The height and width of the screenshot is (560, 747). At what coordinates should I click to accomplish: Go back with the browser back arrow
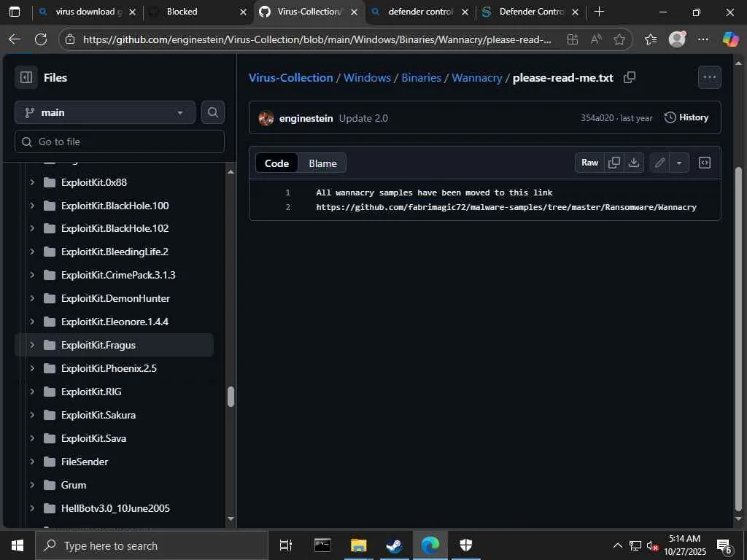tap(15, 39)
